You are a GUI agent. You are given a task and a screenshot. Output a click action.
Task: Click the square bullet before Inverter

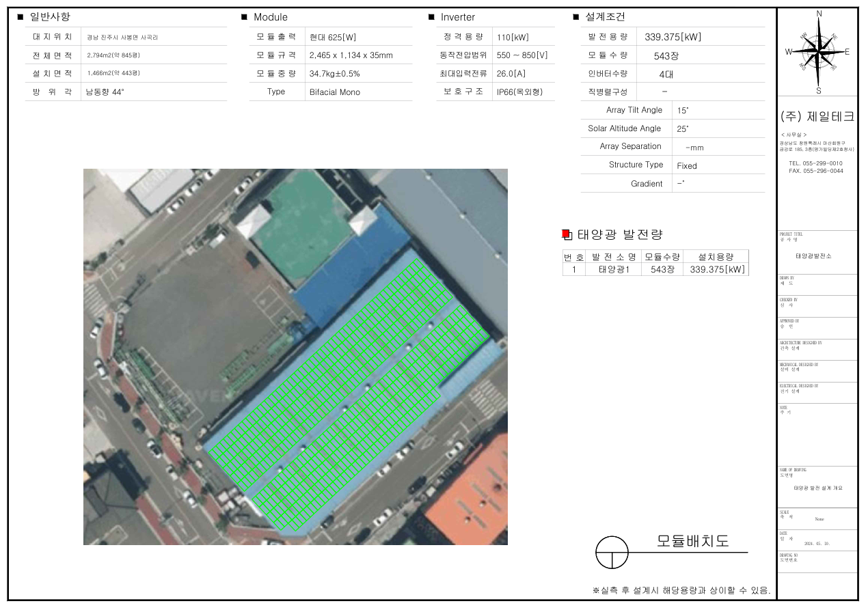click(431, 17)
